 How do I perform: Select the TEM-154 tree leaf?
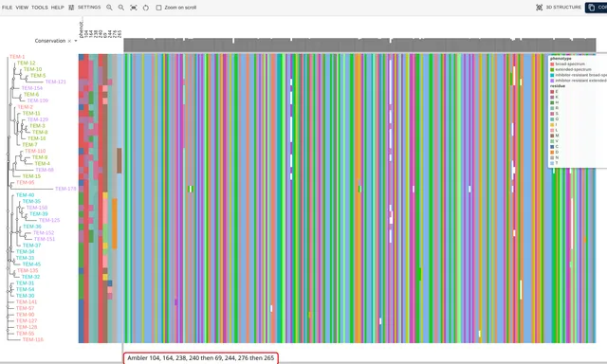[32, 88]
